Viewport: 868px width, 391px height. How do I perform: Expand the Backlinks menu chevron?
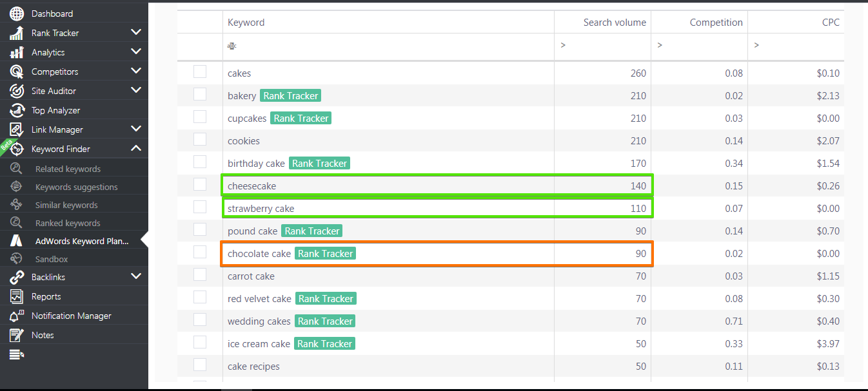[x=135, y=276]
